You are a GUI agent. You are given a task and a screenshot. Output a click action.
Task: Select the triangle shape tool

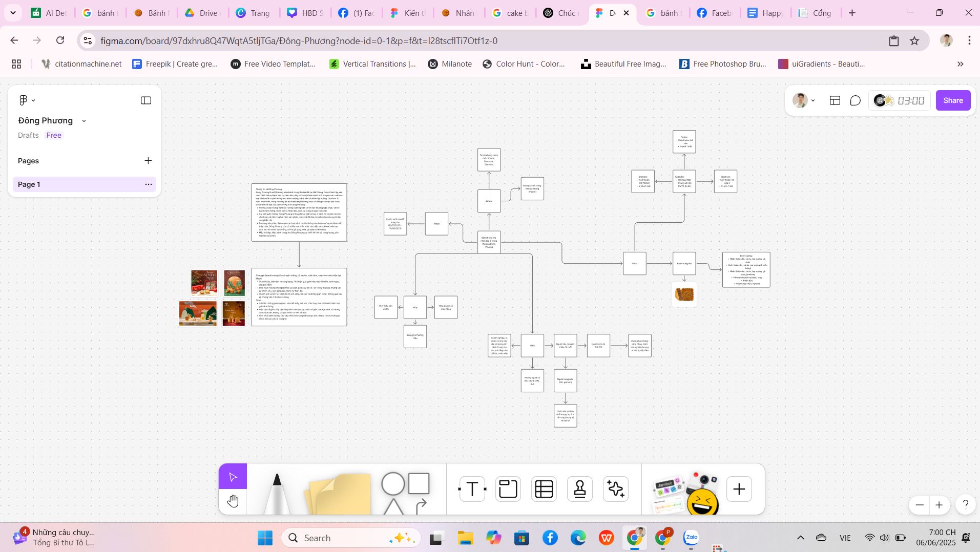click(393, 506)
